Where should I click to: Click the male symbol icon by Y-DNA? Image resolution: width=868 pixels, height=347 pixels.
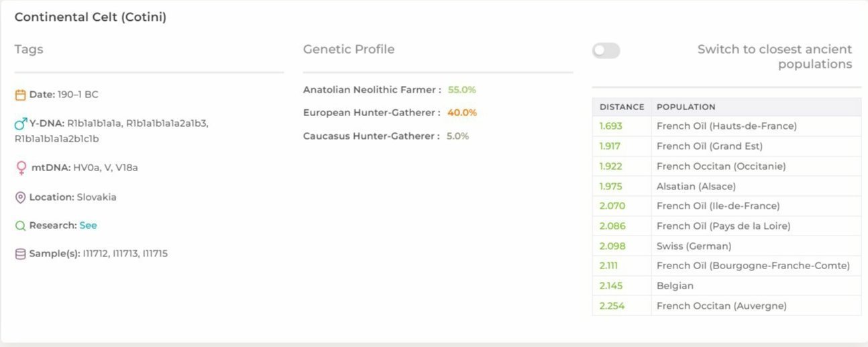(21, 123)
